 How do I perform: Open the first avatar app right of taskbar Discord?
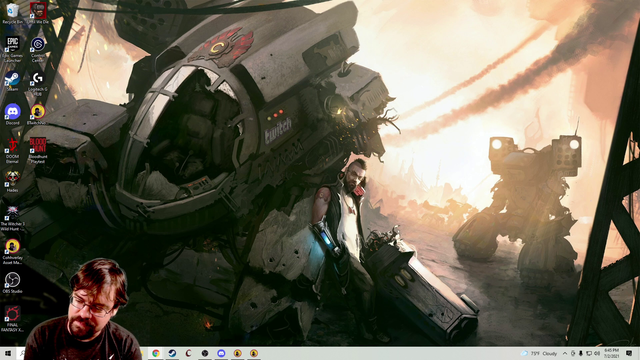(x=238, y=353)
